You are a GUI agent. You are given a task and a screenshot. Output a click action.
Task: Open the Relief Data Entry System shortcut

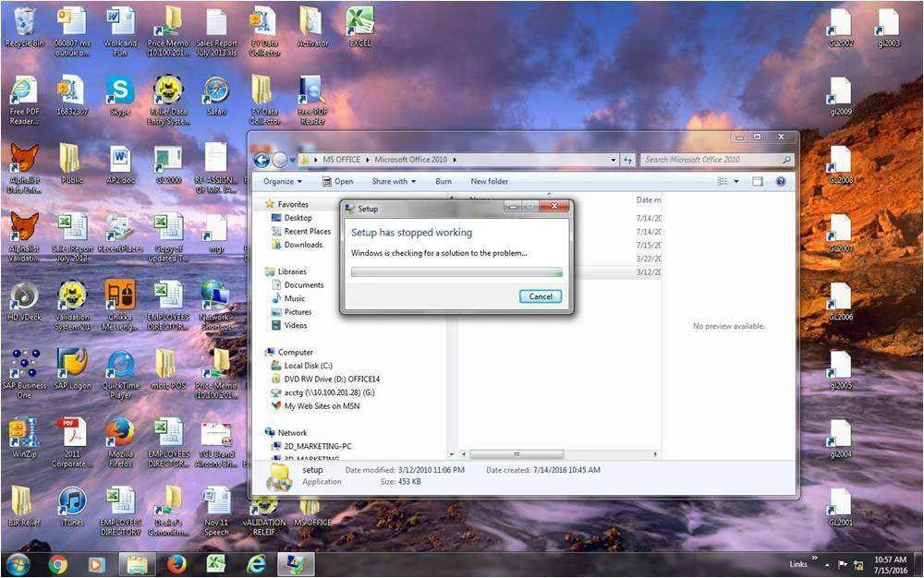[x=168, y=100]
